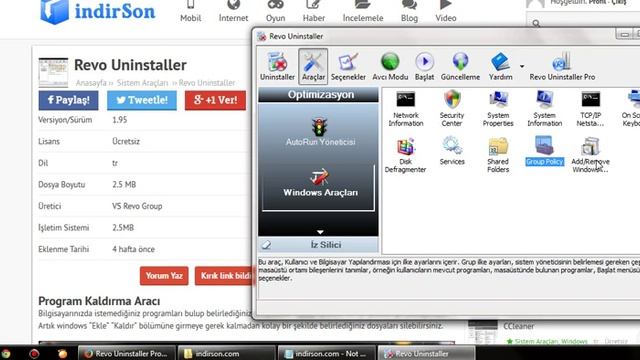Open System Information tool

(x=544, y=109)
